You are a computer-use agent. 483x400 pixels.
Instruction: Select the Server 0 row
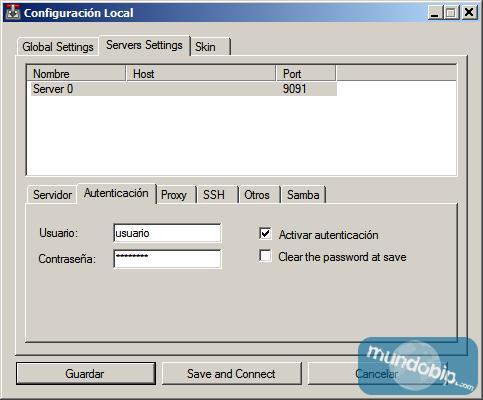point(184,89)
